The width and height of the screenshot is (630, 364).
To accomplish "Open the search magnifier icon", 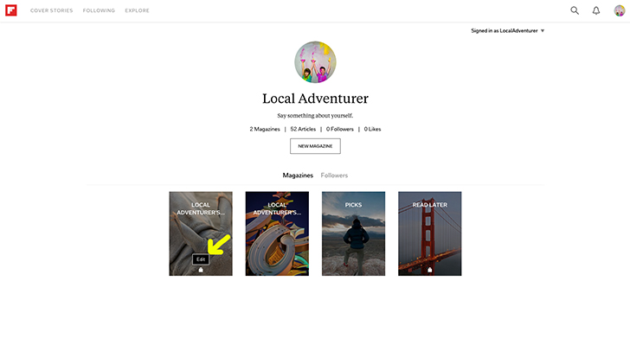I will (x=575, y=10).
